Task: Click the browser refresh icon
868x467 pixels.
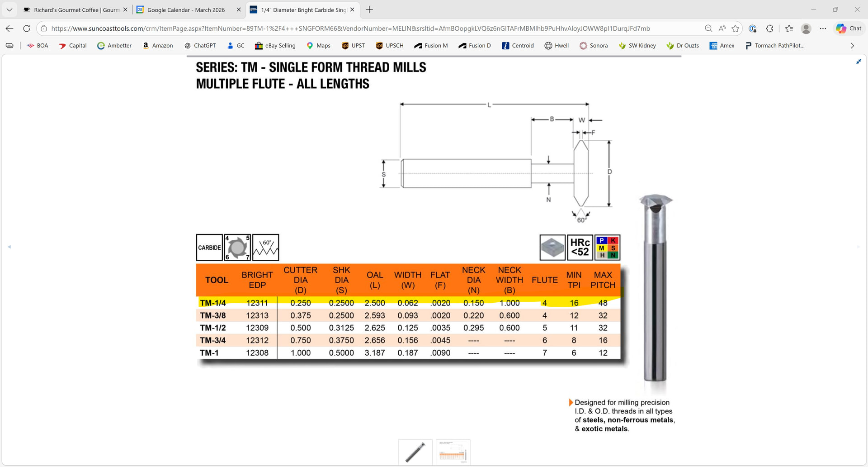Action: tap(27, 29)
